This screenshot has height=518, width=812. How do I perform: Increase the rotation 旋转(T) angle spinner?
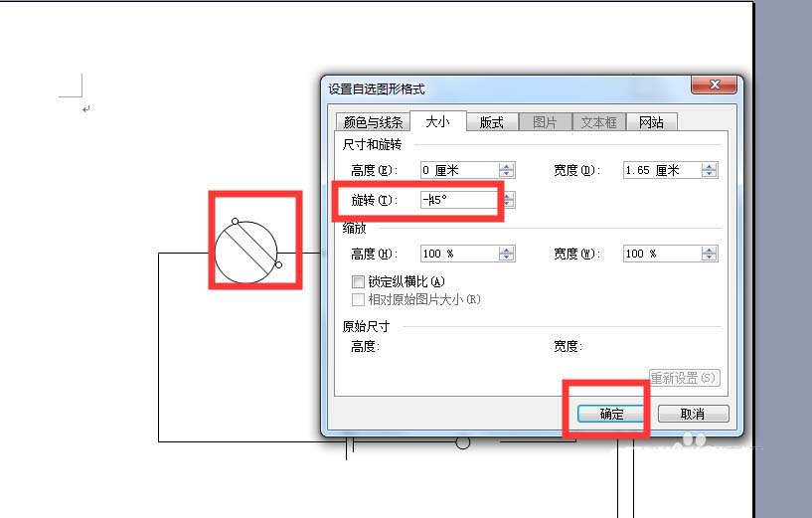point(509,196)
